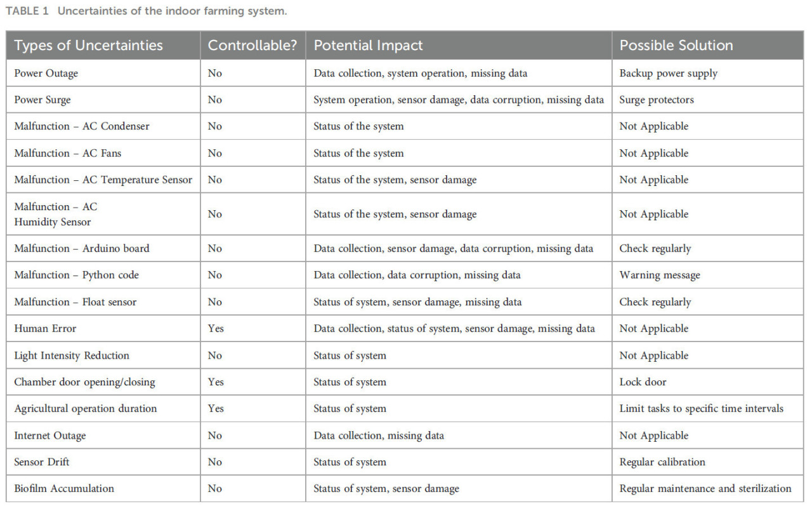The image size is (812, 506).
Task: Select the 'Possible Solution' header cell
Action: coord(676,46)
